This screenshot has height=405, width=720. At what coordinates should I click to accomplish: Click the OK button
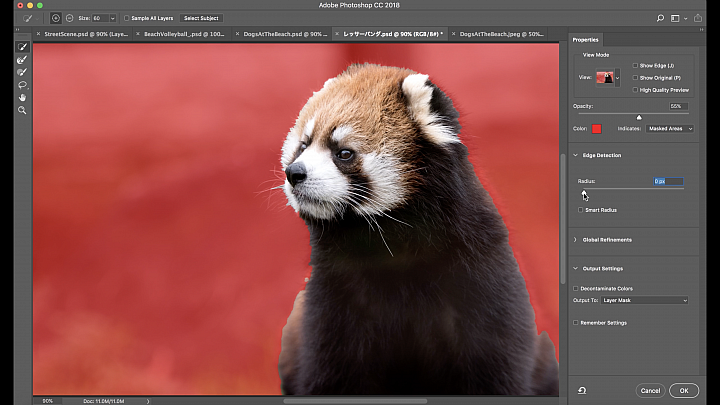click(684, 391)
